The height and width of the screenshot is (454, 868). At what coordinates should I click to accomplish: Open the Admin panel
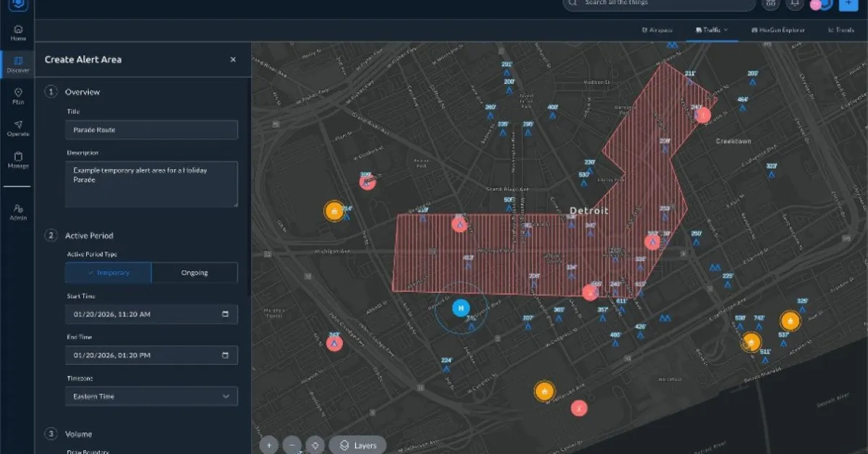coord(17,210)
